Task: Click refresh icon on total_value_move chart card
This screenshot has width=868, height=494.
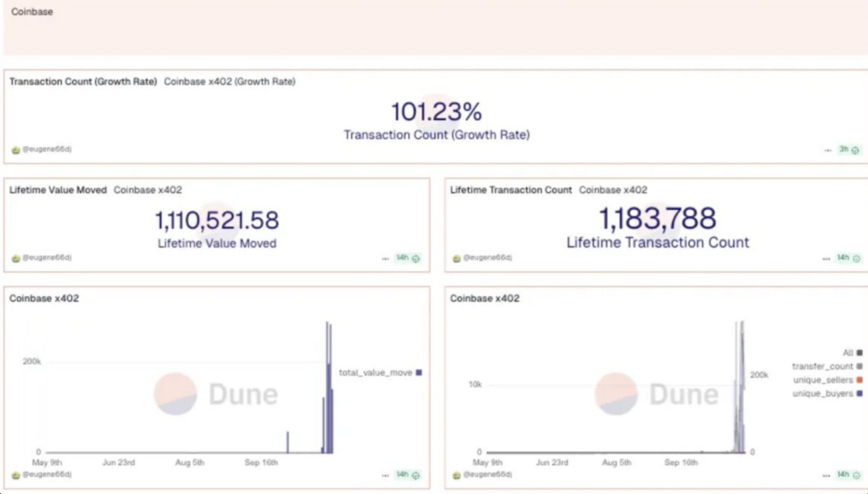Action: (x=416, y=475)
